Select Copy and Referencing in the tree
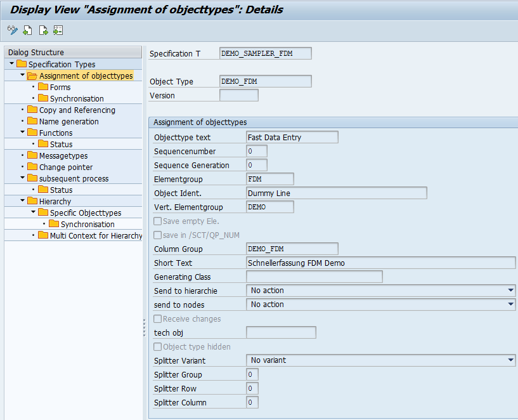This screenshot has height=420, width=518. point(77,110)
